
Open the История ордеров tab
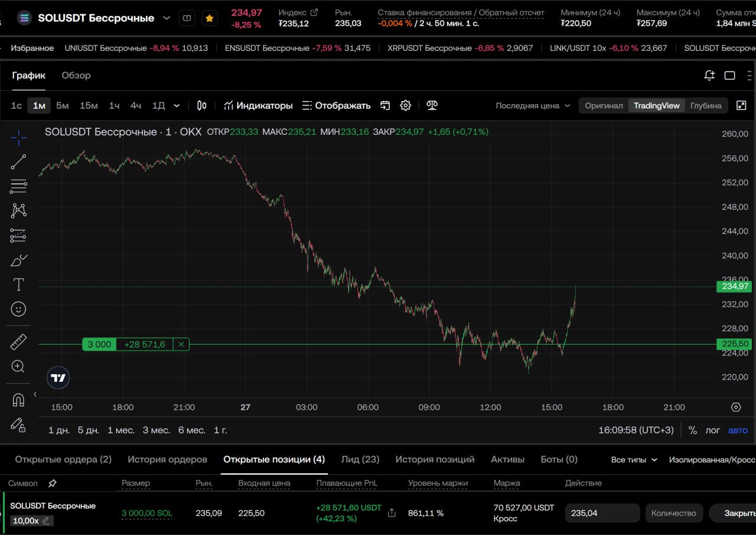[167, 459]
